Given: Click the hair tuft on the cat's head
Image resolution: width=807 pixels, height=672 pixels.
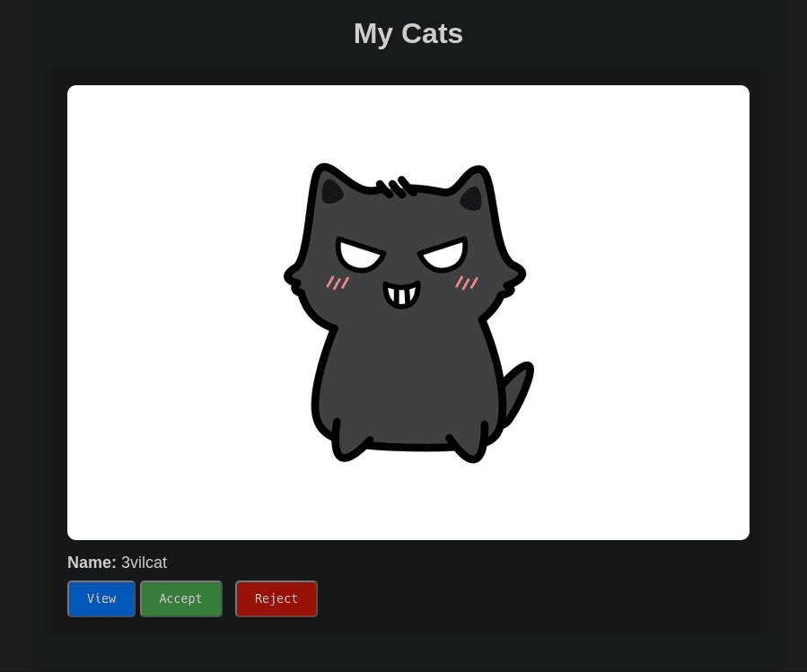Looking at the screenshot, I should point(396,188).
